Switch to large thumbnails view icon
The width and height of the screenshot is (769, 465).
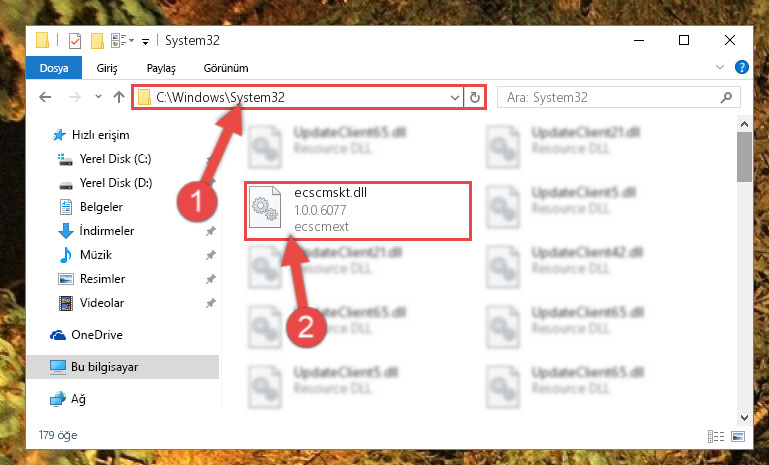(738, 436)
